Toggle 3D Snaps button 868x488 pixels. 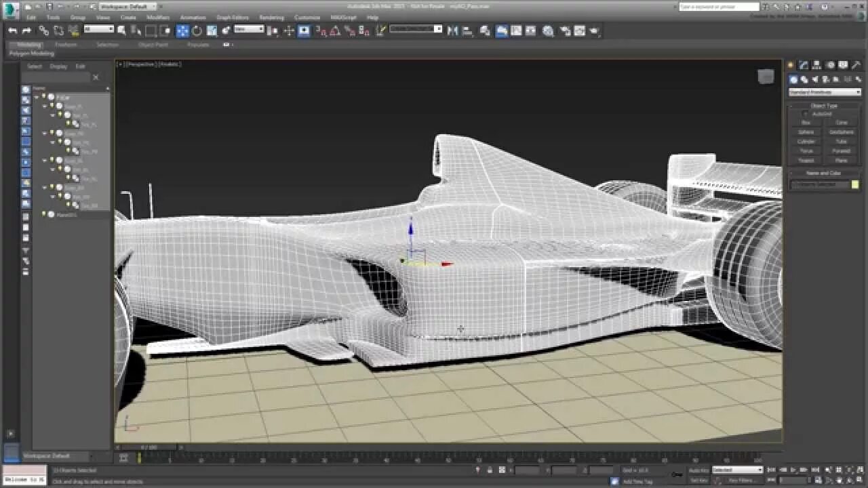(321, 30)
